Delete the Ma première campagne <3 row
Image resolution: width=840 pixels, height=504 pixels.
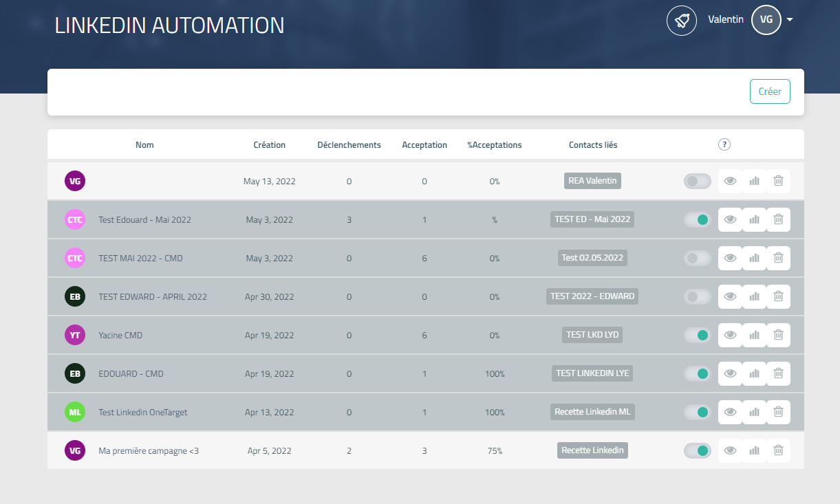click(x=778, y=450)
